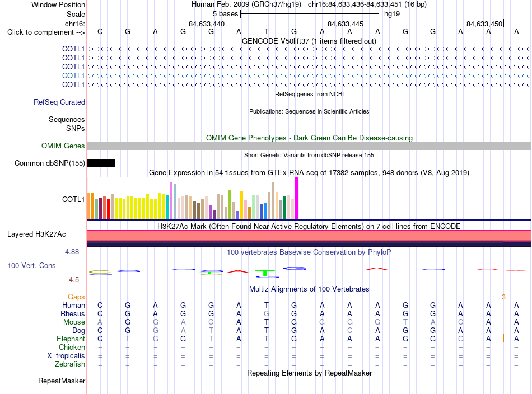Select the light-blue COTL1 transcript label
This screenshot has height=394, width=532.
tap(73, 76)
